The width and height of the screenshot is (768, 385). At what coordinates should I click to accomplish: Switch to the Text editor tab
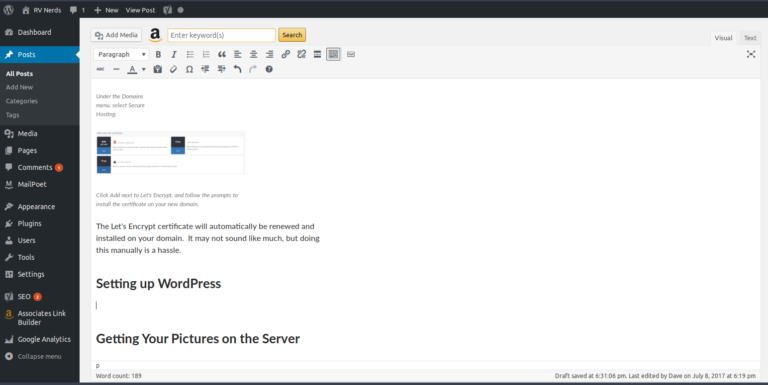[x=750, y=38]
